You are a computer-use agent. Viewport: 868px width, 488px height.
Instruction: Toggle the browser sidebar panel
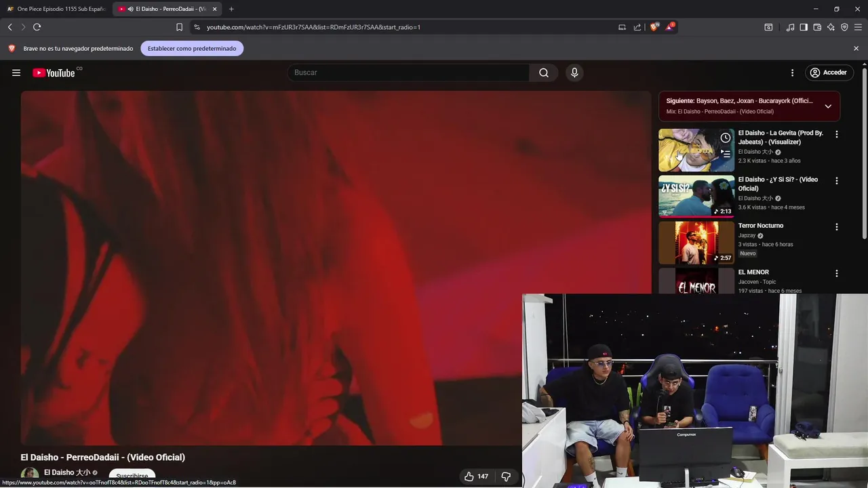(x=804, y=27)
